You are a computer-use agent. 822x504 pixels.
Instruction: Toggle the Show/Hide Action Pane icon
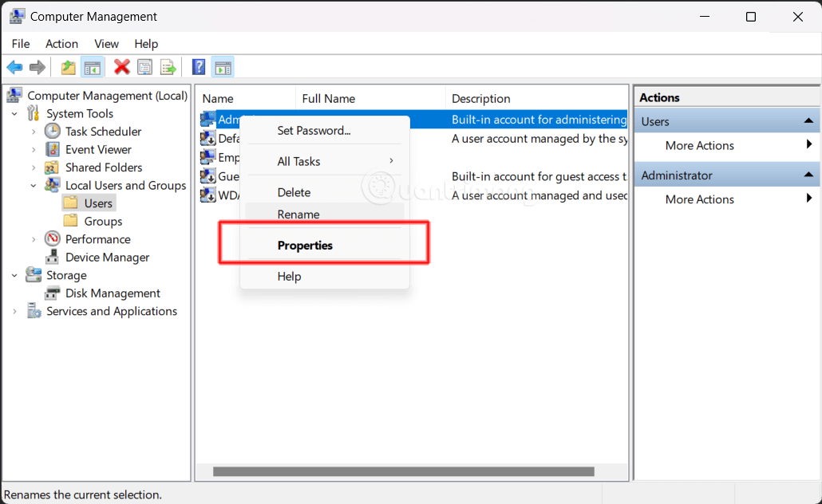(223, 68)
